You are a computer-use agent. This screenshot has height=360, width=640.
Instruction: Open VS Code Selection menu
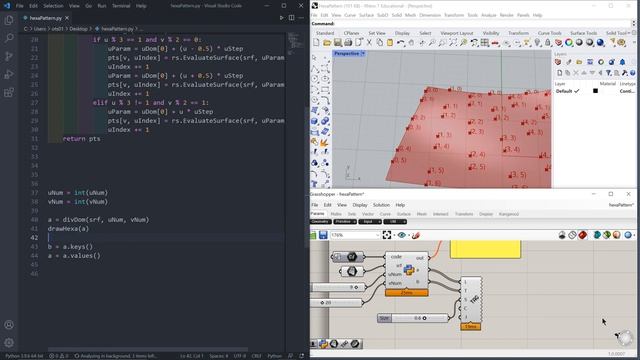pyautogui.click(x=53, y=6)
